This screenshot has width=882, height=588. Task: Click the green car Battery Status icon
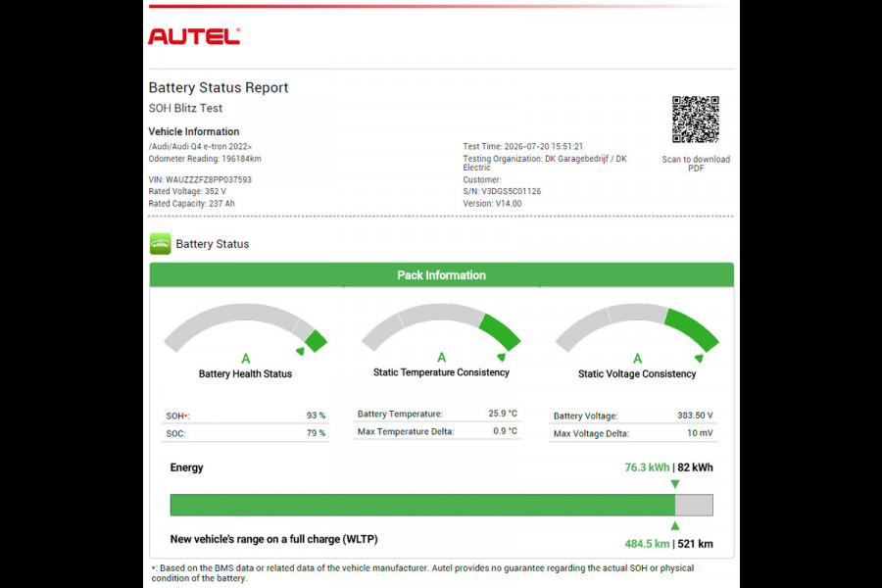coord(161,244)
